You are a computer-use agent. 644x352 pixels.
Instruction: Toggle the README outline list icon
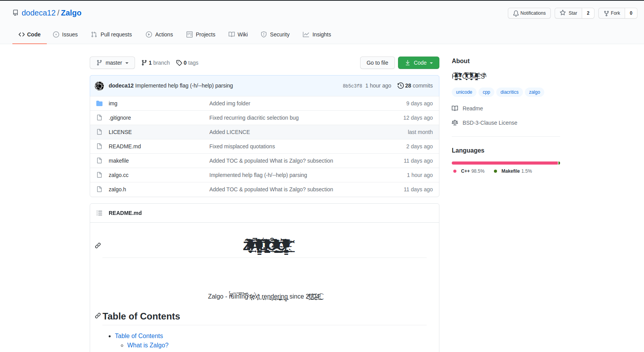pos(99,213)
